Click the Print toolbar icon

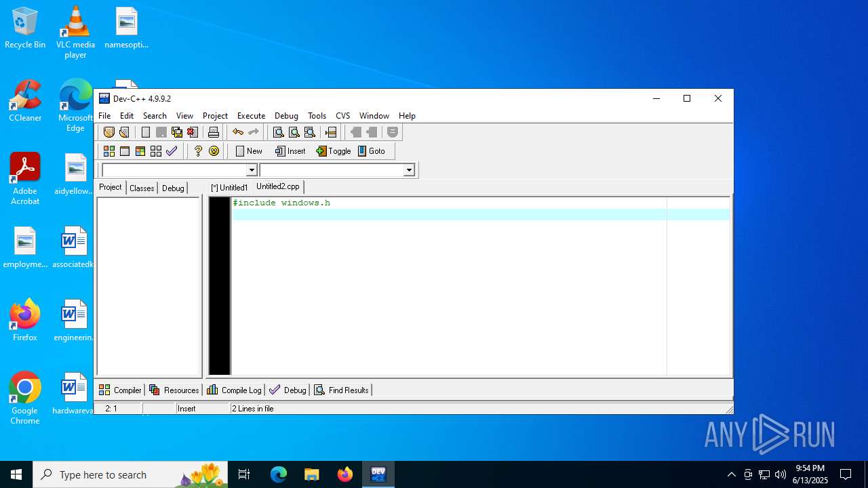coord(214,132)
